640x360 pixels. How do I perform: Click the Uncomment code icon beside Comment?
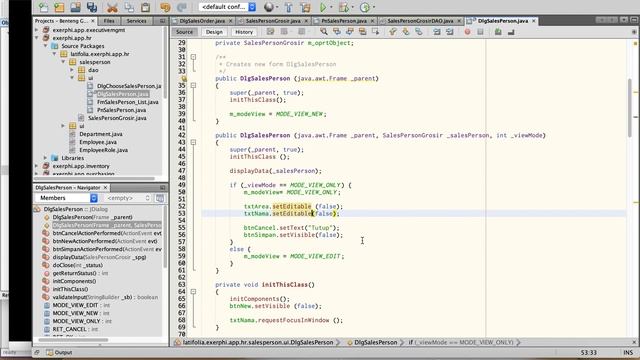(x=511, y=31)
